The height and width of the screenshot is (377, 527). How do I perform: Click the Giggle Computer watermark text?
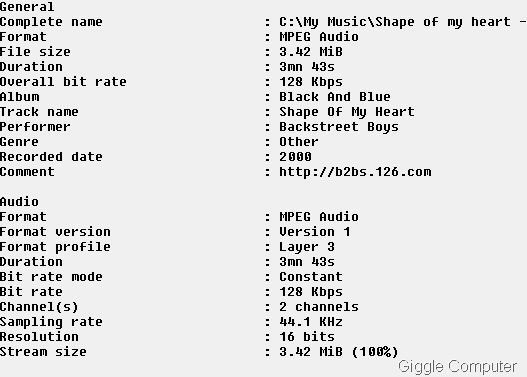pos(458,367)
